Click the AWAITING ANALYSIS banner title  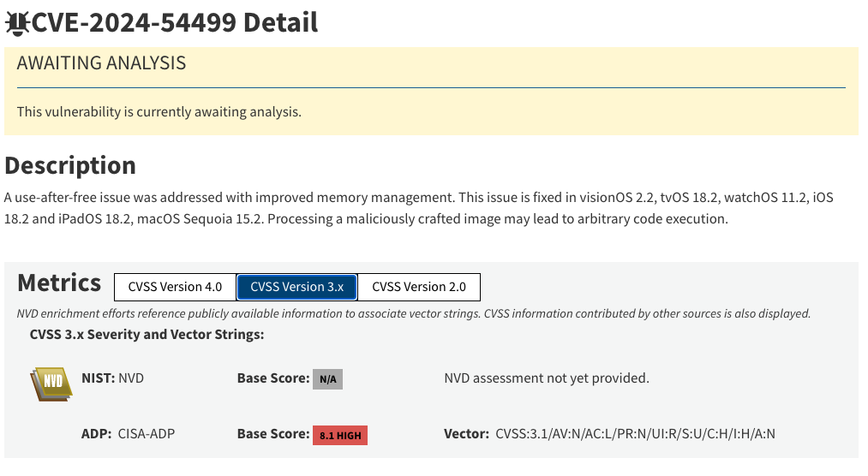(101, 63)
